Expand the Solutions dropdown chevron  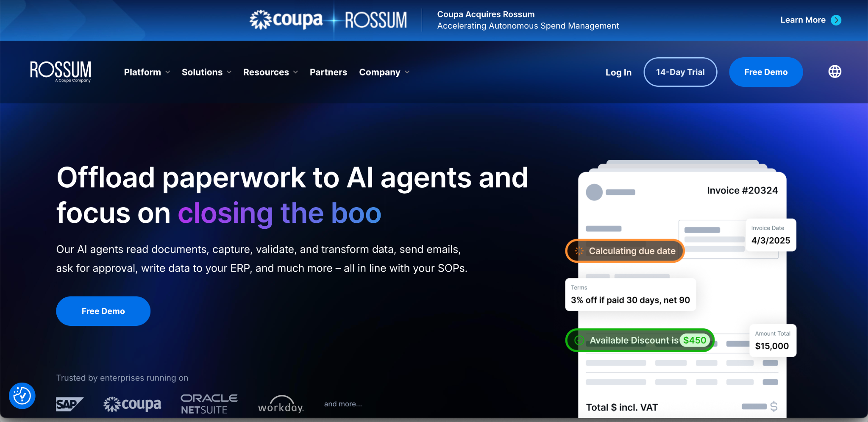(x=229, y=72)
